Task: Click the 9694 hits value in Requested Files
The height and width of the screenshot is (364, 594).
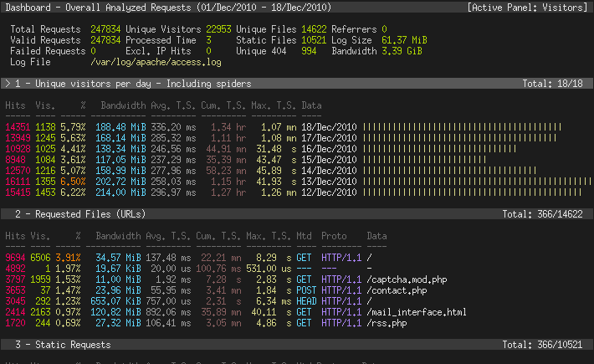Action: 15,258
